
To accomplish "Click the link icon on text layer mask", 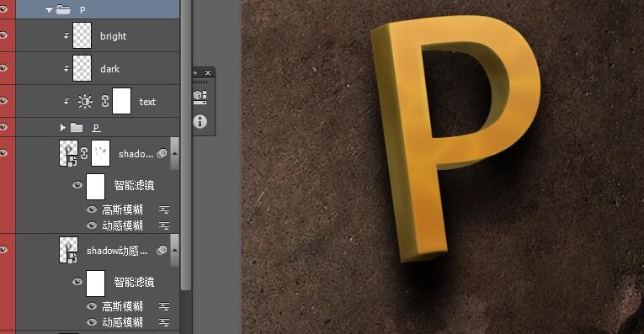I will tap(104, 101).
